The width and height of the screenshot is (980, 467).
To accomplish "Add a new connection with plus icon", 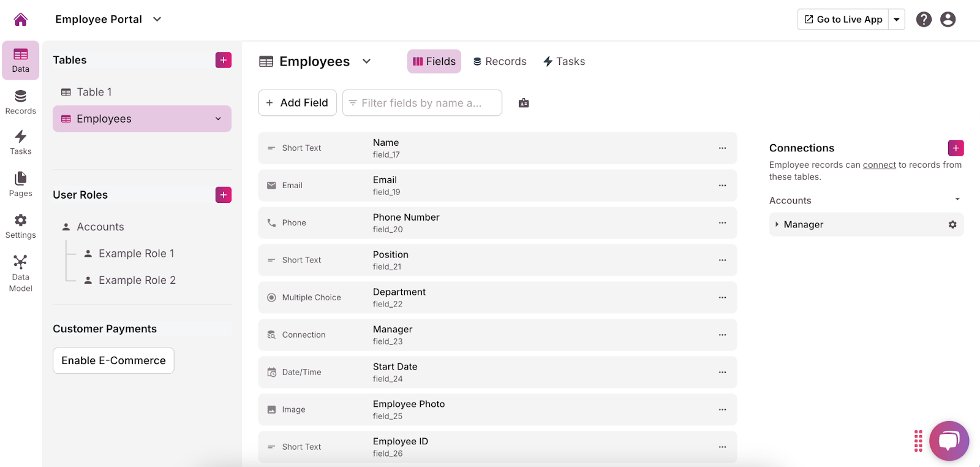I will [956, 148].
